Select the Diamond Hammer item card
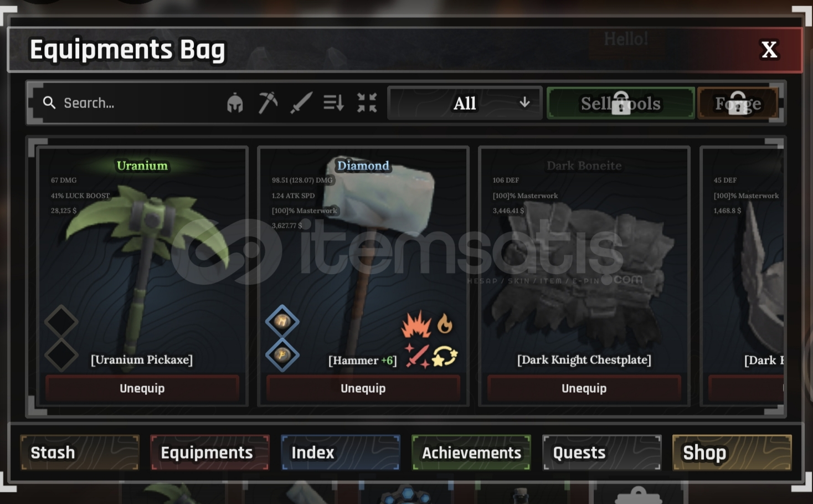This screenshot has width=813, height=504. tap(363, 276)
